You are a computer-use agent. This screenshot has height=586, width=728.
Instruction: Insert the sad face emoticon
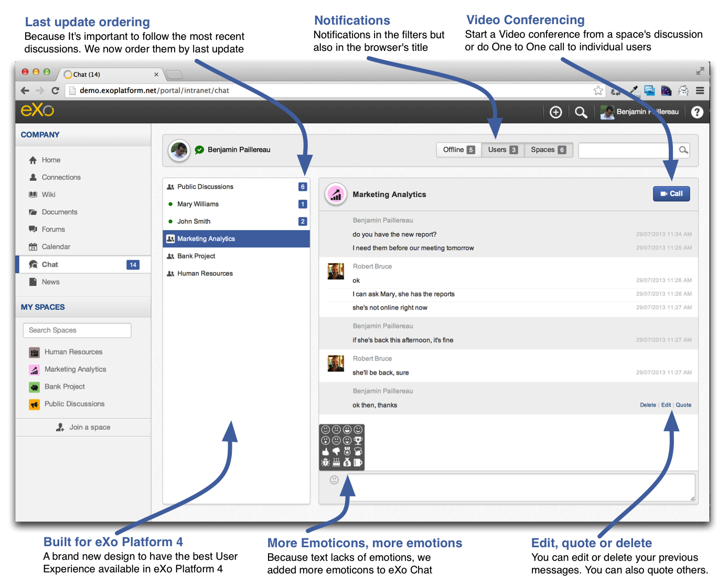coord(336,430)
